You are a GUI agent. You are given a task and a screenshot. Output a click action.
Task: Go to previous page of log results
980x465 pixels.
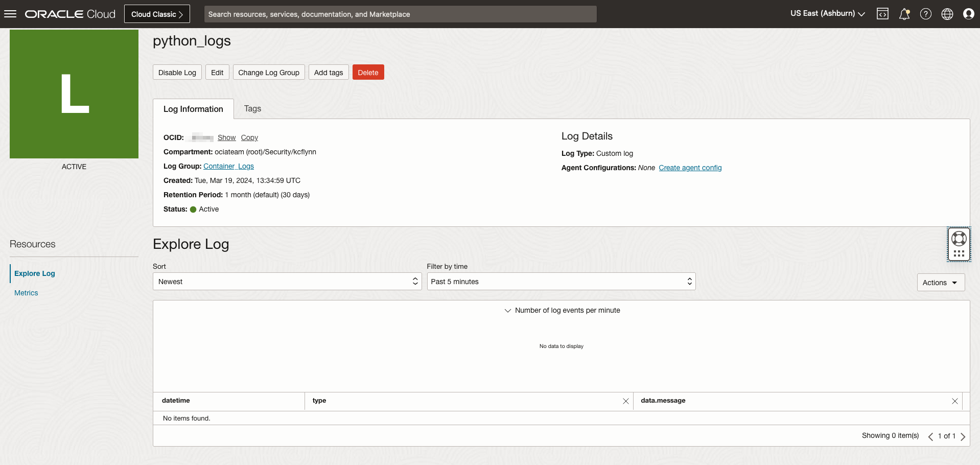[x=930, y=436]
